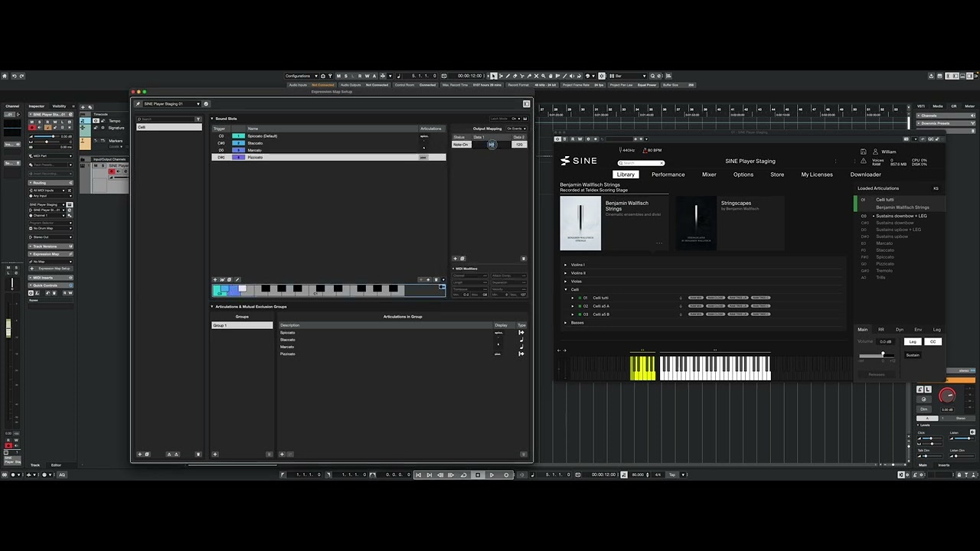Click the tuning fork 440Hz icon
Screen dimensions: 980x551
click(620, 150)
